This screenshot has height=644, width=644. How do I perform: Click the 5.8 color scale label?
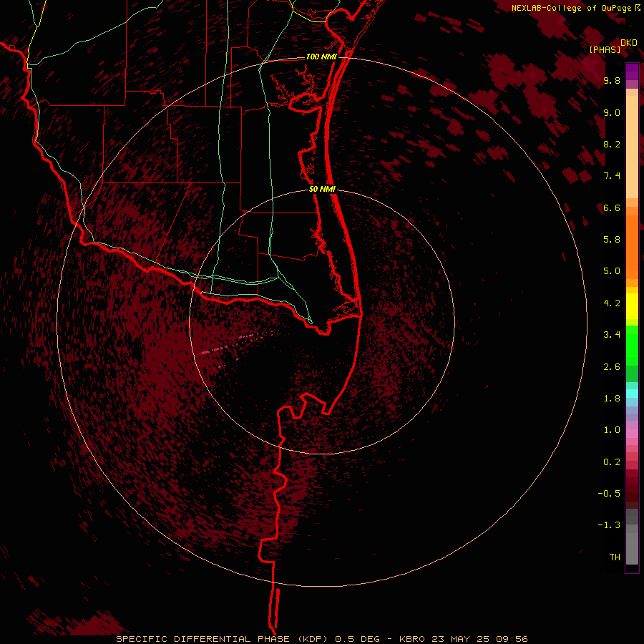pos(612,240)
